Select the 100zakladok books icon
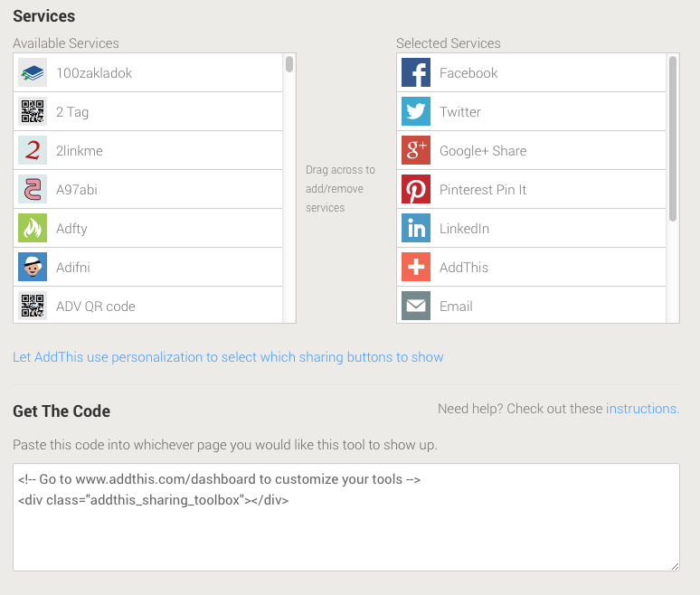The width and height of the screenshot is (700, 595). 33,72
